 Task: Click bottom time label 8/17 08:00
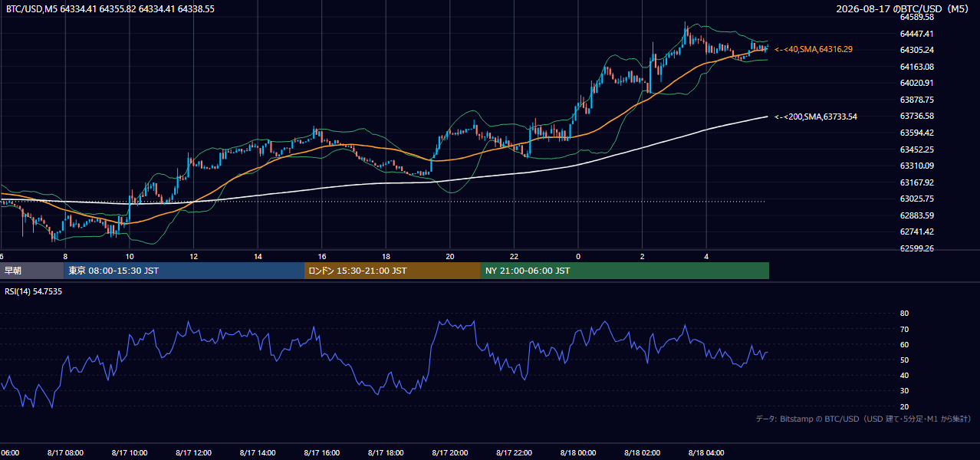tap(65, 452)
